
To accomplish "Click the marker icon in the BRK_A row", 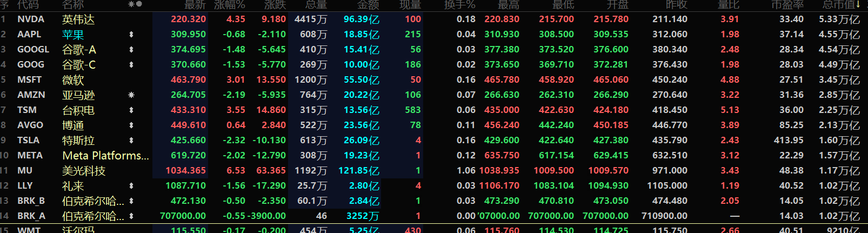I will point(131,216).
